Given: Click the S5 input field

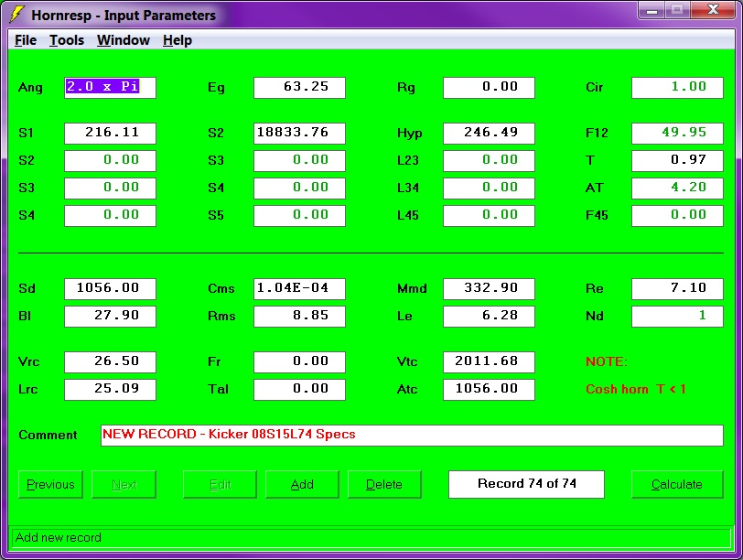Looking at the screenshot, I should click(299, 216).
